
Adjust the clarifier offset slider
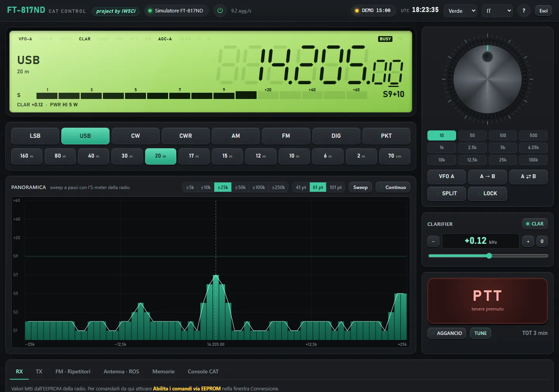point(488,256)
